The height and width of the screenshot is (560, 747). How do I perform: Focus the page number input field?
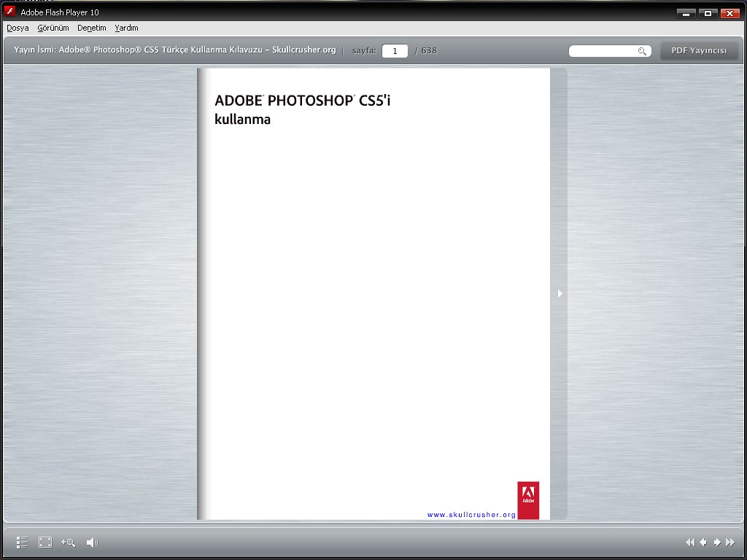point(395,51)
